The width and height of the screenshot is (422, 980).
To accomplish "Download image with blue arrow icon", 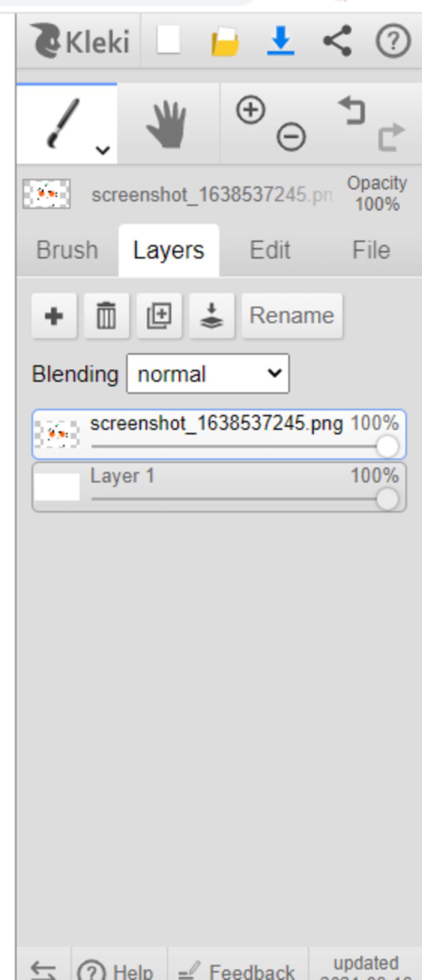I will [281, 40].
